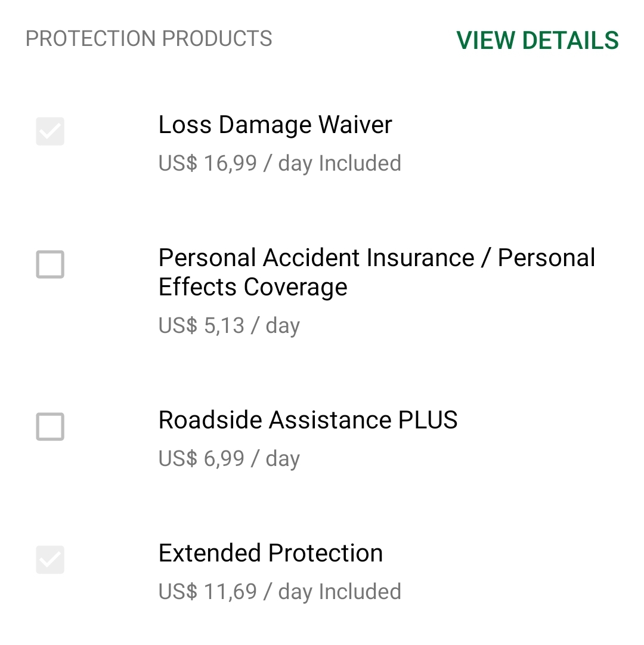The height and width of the screenshot is (645, 644).
Task: Click the word "Waiver" in the first title
Action: tap(355, 125)
